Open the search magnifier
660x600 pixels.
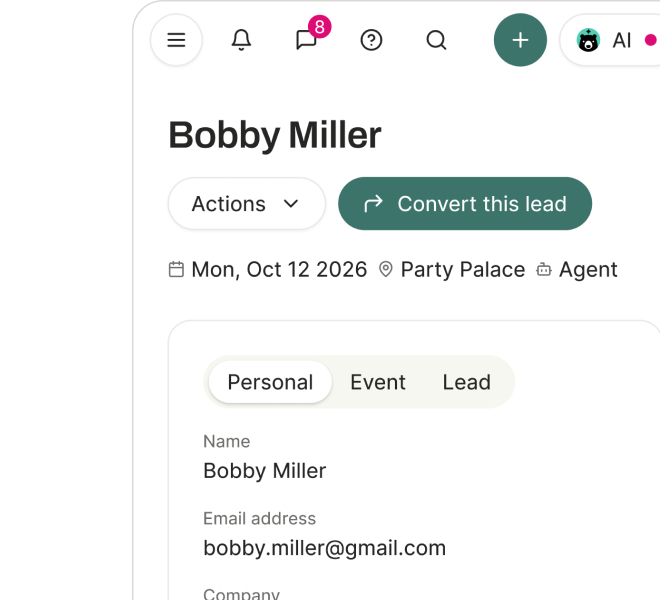tap(436, 40)
